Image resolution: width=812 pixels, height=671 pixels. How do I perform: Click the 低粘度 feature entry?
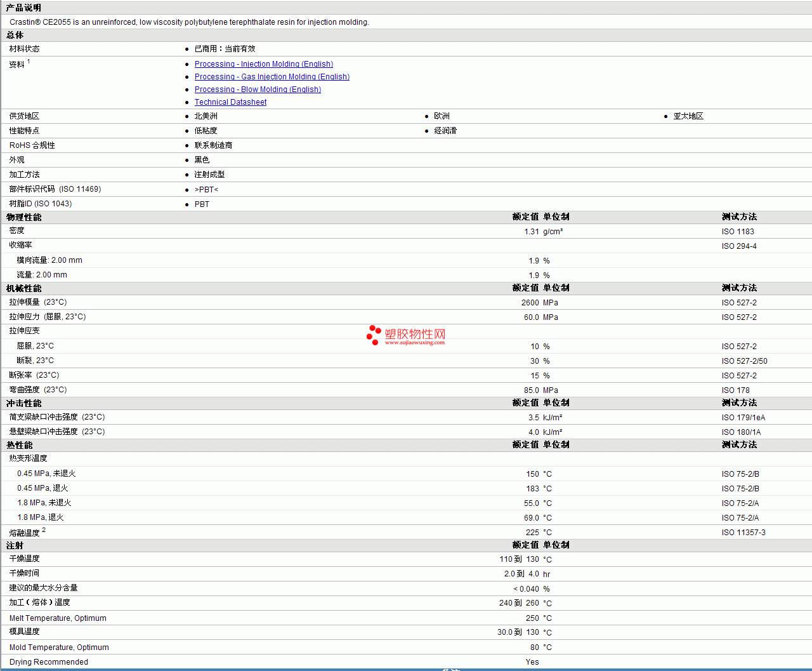206,131
